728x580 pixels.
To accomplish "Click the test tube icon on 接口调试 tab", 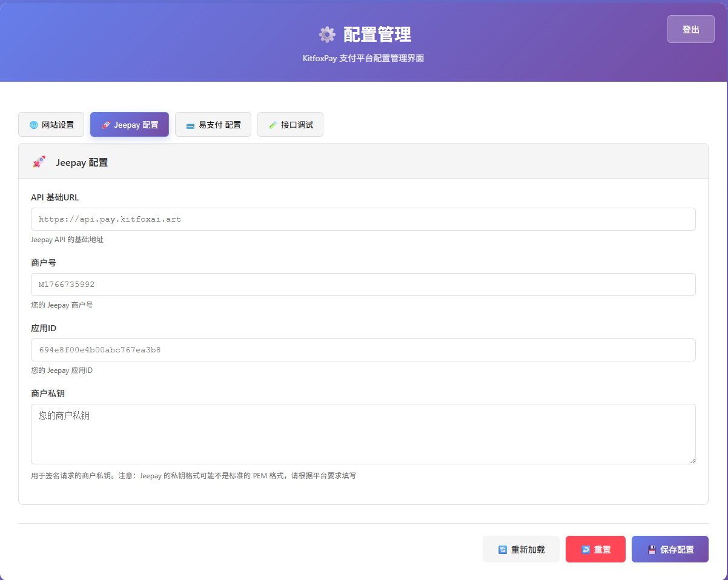I will click(x=273, y=125).
